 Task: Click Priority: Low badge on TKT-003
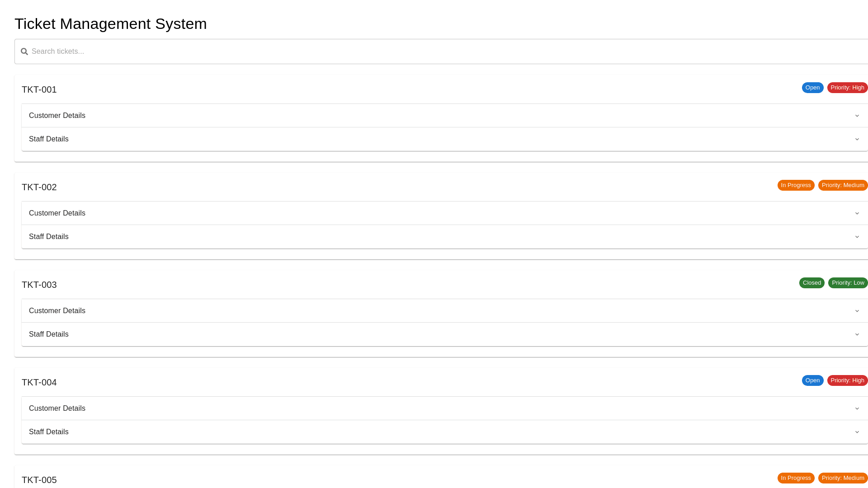point(848,283)
